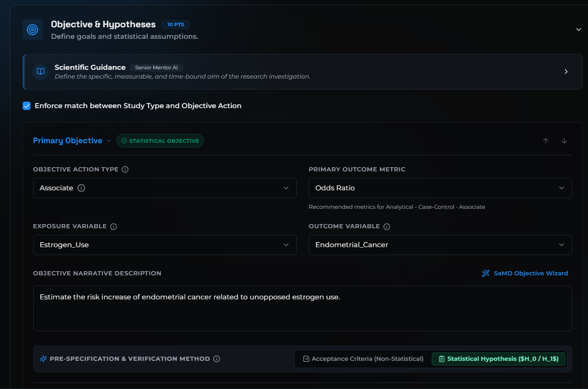Open the Endometrial_Cancer outcome variable dropdown
This screenshot has height=389, width=588.
coord(441,245)
